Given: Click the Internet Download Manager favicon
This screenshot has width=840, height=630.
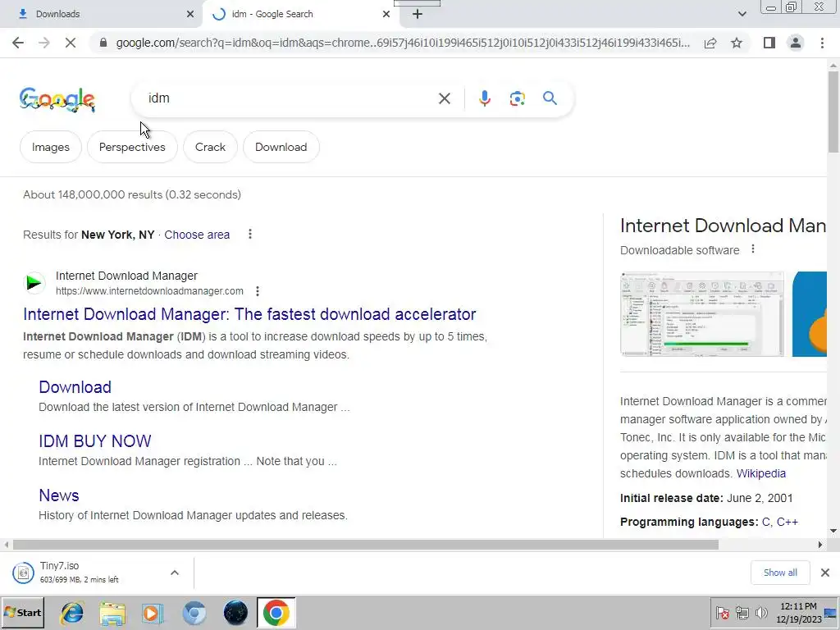Looking at the screenshot, I should [x=34, y=282].
